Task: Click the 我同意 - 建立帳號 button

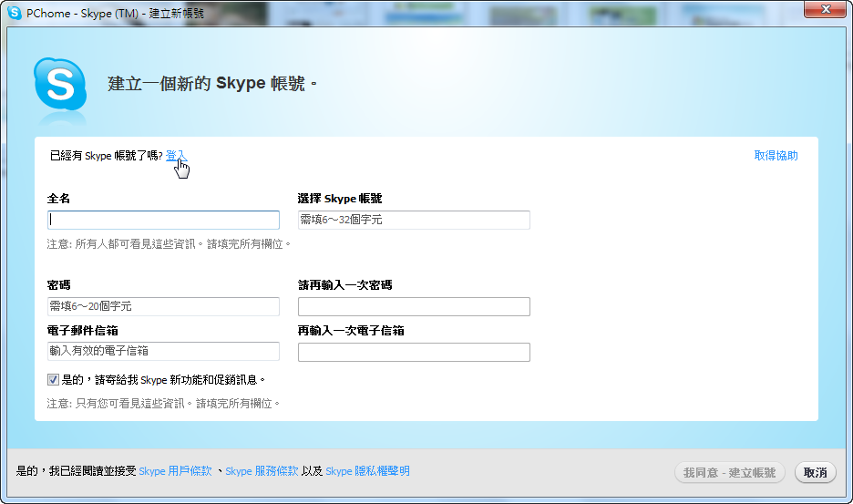Action: (x=729, y=472)
